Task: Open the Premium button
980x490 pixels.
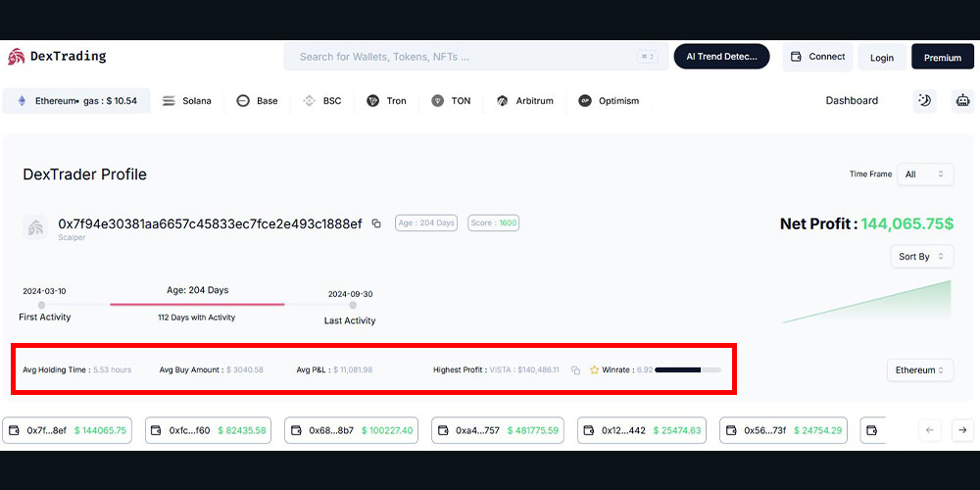Action: coord(943,58)
